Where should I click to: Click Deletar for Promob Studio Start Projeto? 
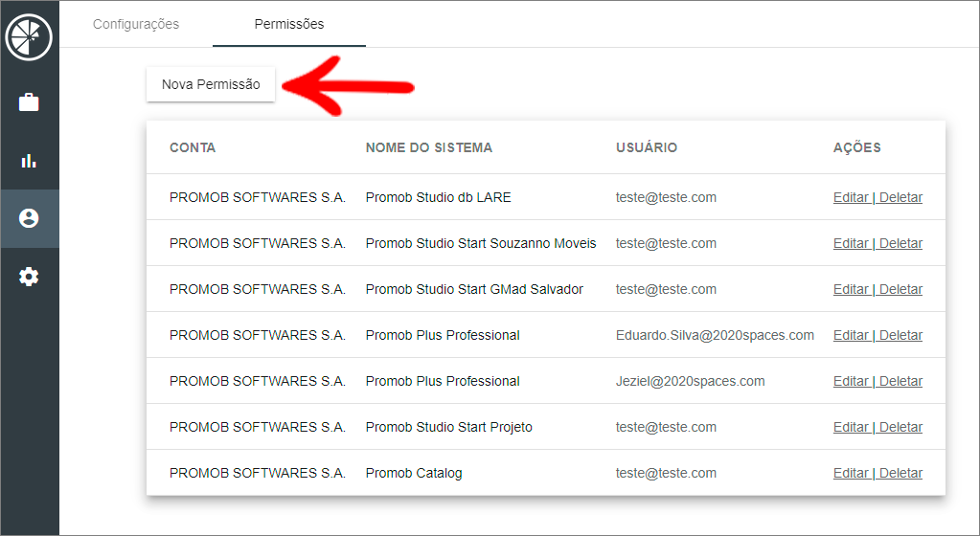(900, 427)
